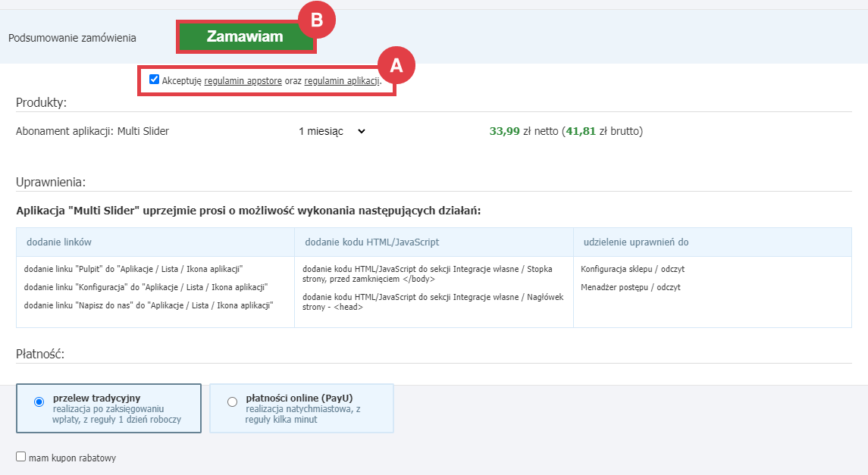Open the "1 miesiąc" subscription duration dropdown
Image resolution: width=868 pixels, height=475 pixels.
[333, 130]
